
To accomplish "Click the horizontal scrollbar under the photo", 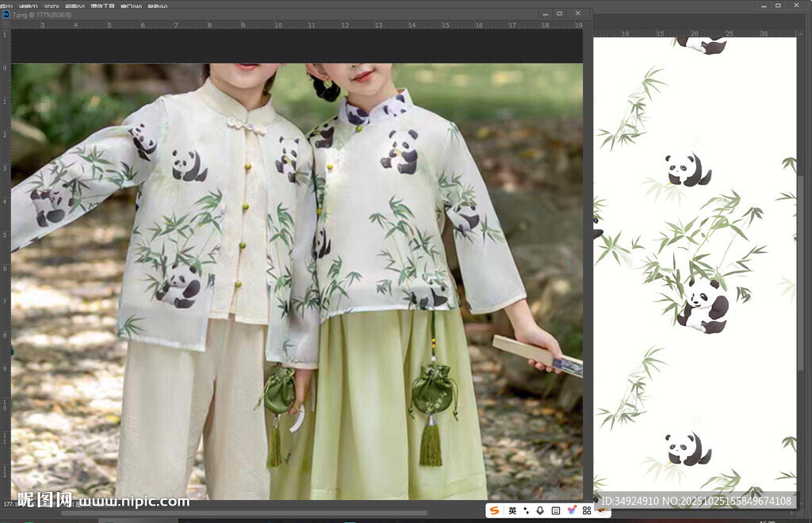I will tap(238, 513).
